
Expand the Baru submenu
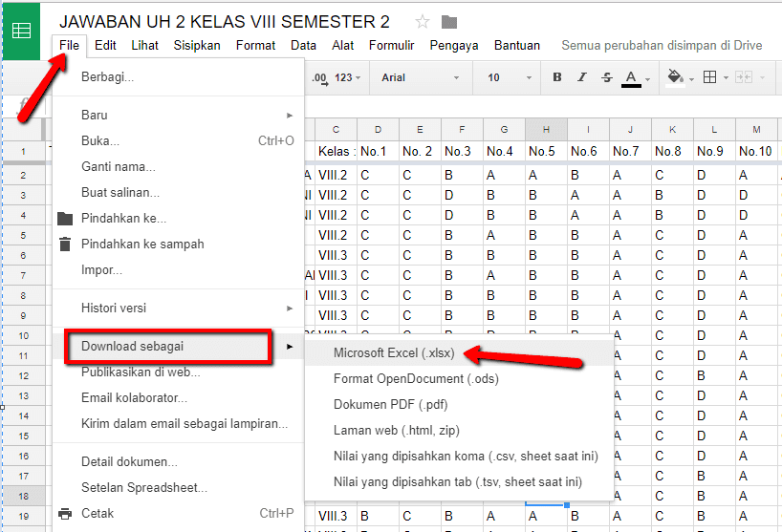pyautogui.click(x=178, y=115)
